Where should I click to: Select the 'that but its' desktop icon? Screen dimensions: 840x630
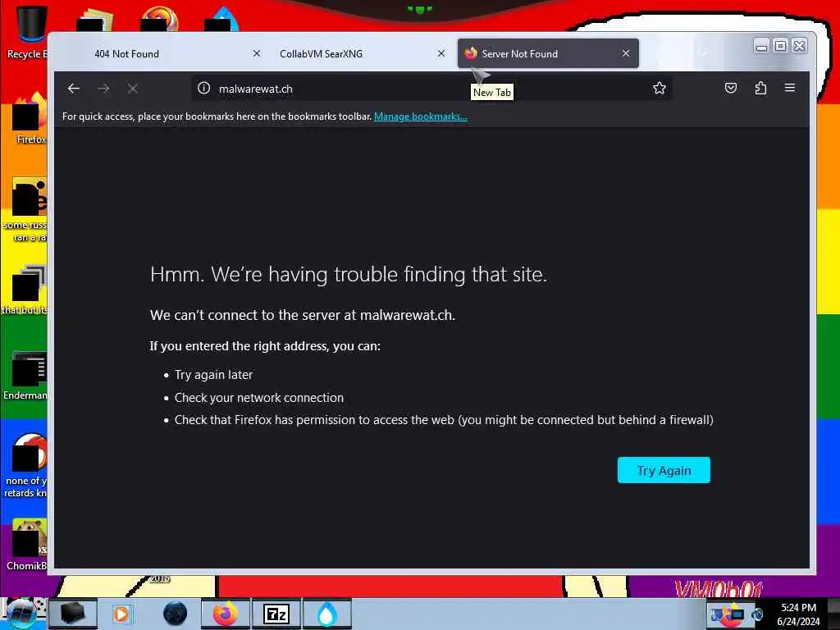[25, 290]
